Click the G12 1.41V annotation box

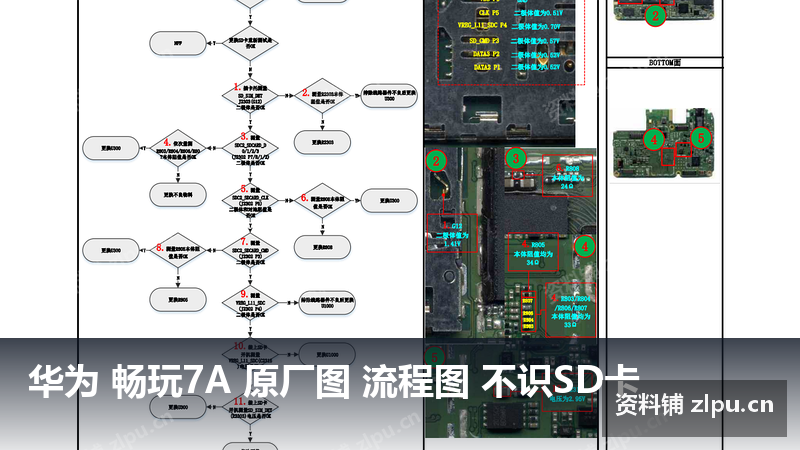pyautogui.click(x=452, y=233)
